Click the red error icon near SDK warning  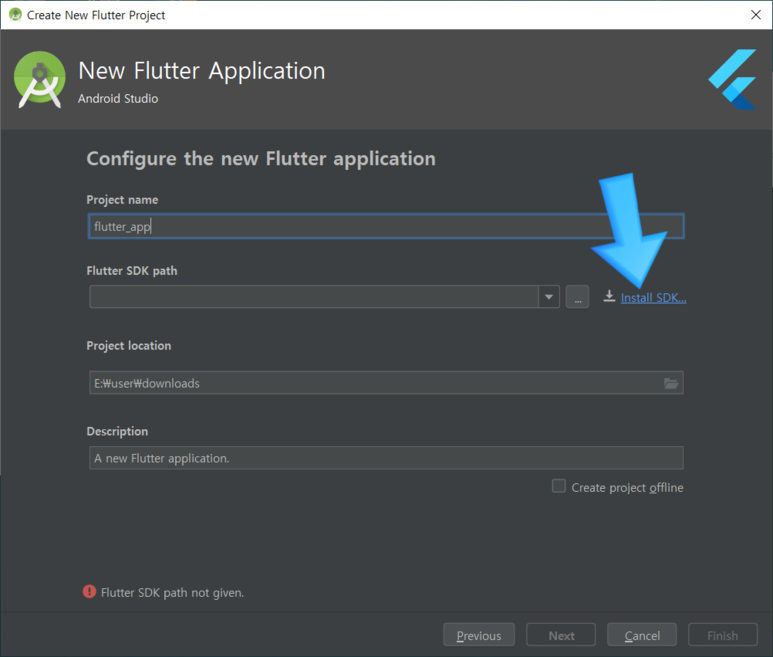coord(89,591)
